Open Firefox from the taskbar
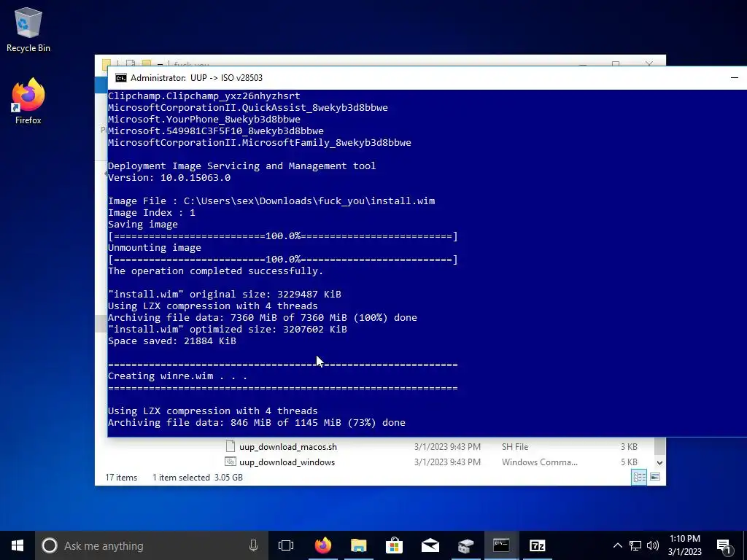 (x=322, y=545)
